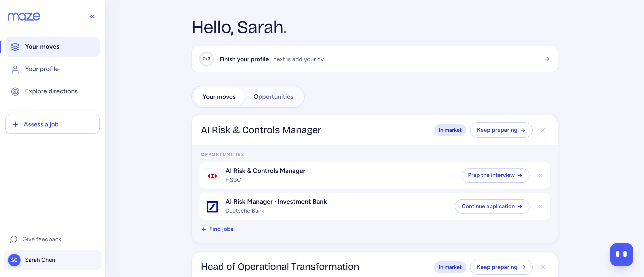Click the speech bubble feedback icon
Image resolution: width=644 pixels, height=277 pixels.
[x=14, y=239]
